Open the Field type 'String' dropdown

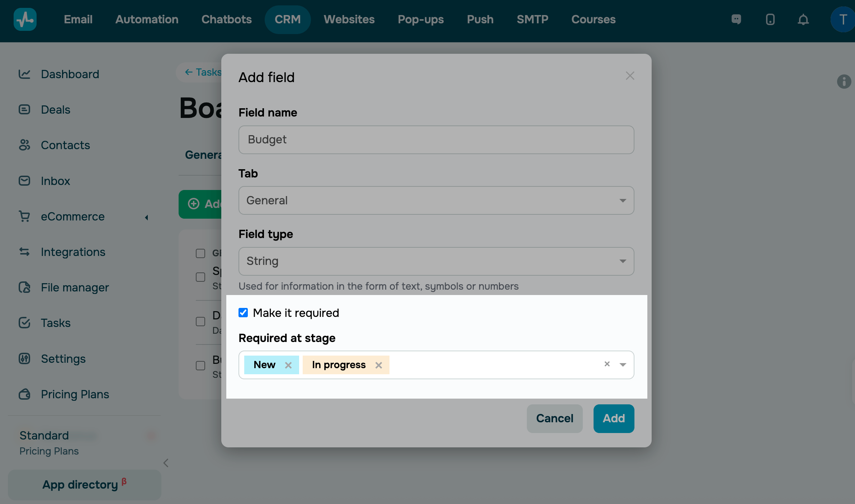[x=436, y=261]
